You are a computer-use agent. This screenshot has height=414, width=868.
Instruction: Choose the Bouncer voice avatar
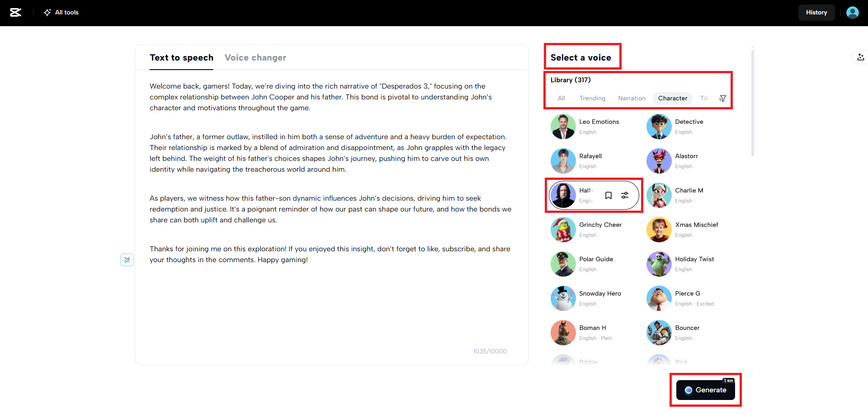pyautogui.click(x=659, y=333)
